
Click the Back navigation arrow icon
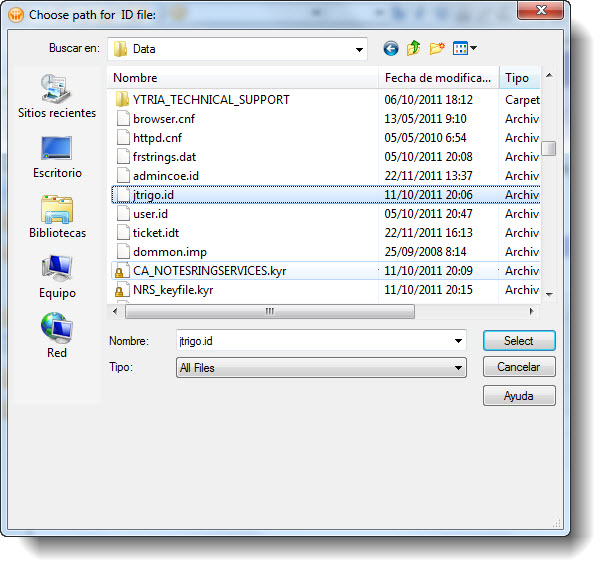[390, 48]
